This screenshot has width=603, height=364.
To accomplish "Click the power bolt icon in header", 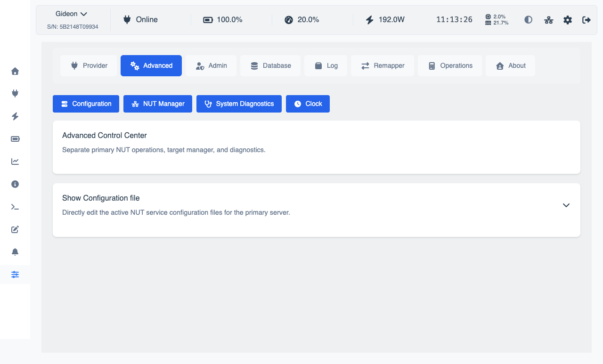I will (370, 20).
